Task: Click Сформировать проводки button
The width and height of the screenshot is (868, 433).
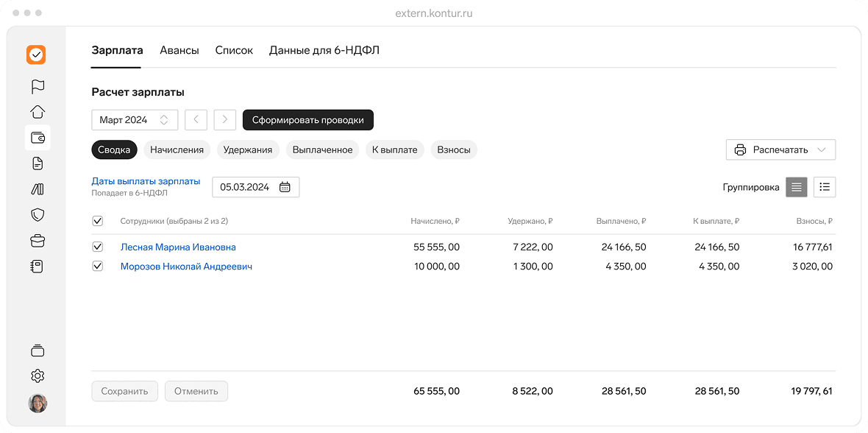Action: (x=307, y=120)
